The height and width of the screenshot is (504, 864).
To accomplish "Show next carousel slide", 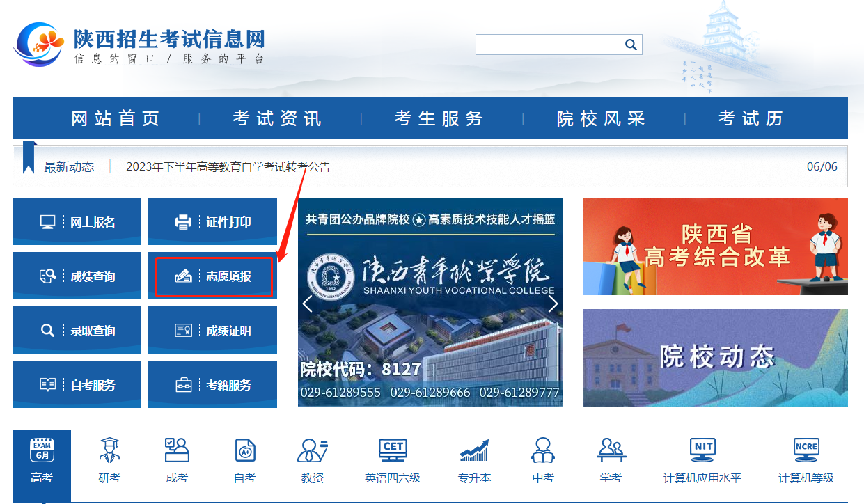I will [x=553, y=304].
